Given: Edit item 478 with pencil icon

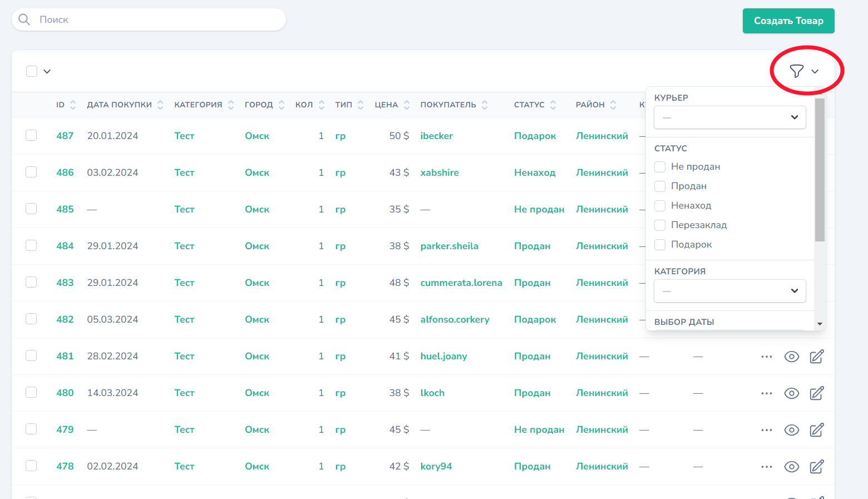Looking at the screenshot, I should click(x=816, y=467).
